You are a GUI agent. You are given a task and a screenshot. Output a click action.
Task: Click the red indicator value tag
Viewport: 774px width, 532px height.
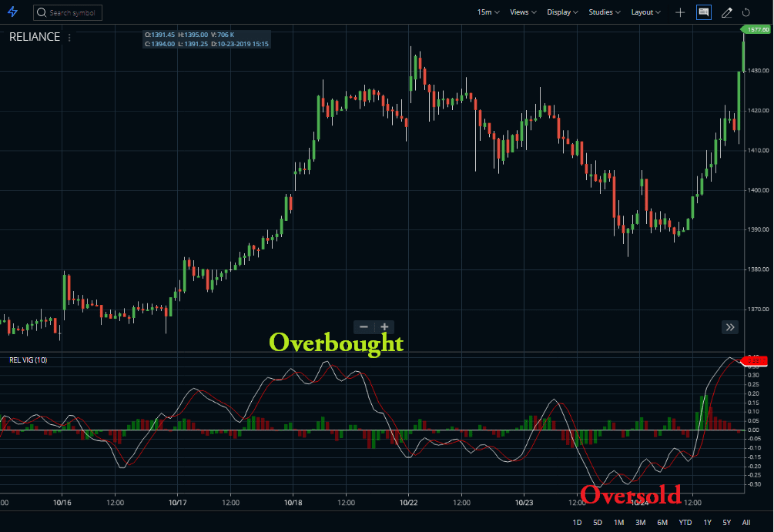click(755, 361)
